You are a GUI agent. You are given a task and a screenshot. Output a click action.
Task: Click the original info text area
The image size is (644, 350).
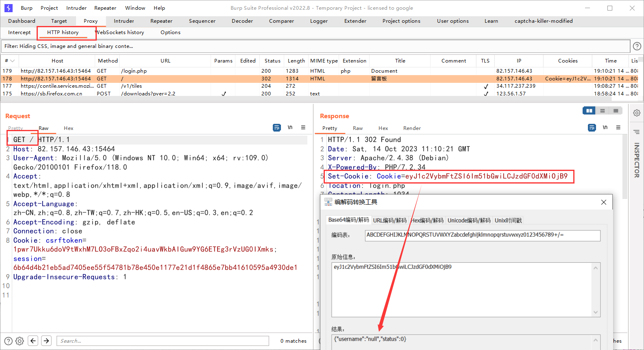(462, 290)
